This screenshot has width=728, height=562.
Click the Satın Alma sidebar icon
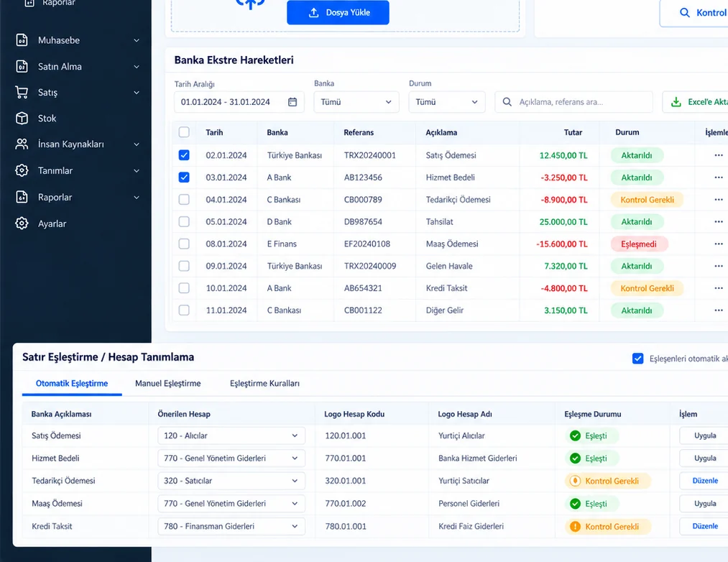(22, 66)
